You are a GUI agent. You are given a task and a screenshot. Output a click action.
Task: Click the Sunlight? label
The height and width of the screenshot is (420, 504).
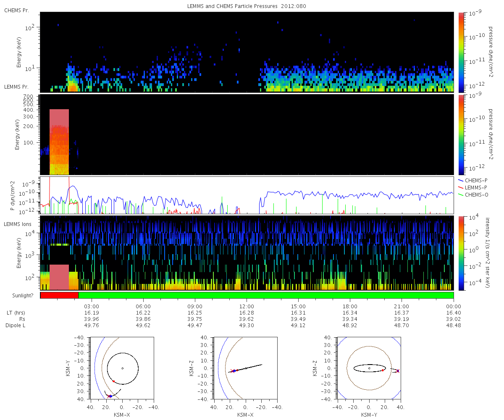pos(18,296)
